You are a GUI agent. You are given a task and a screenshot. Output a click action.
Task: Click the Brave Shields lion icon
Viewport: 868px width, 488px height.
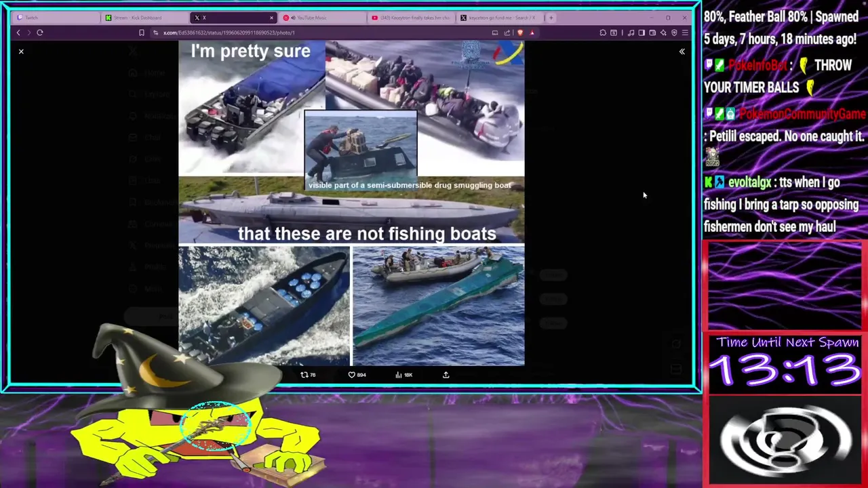coord(520,33)
